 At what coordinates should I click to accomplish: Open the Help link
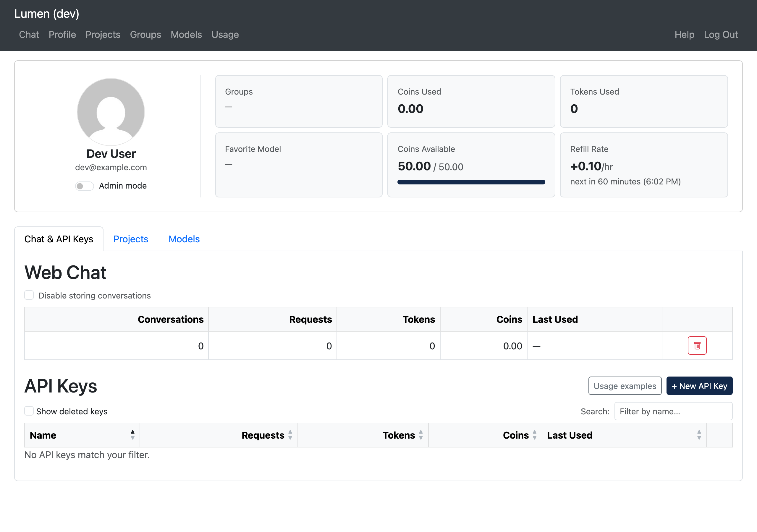click(684, 35)
